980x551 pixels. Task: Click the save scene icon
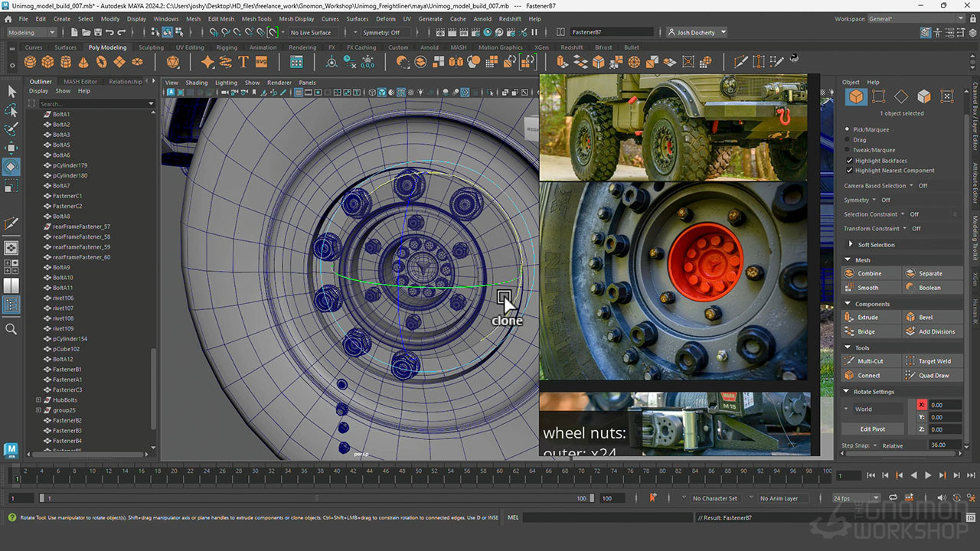[x=97, y=32]
